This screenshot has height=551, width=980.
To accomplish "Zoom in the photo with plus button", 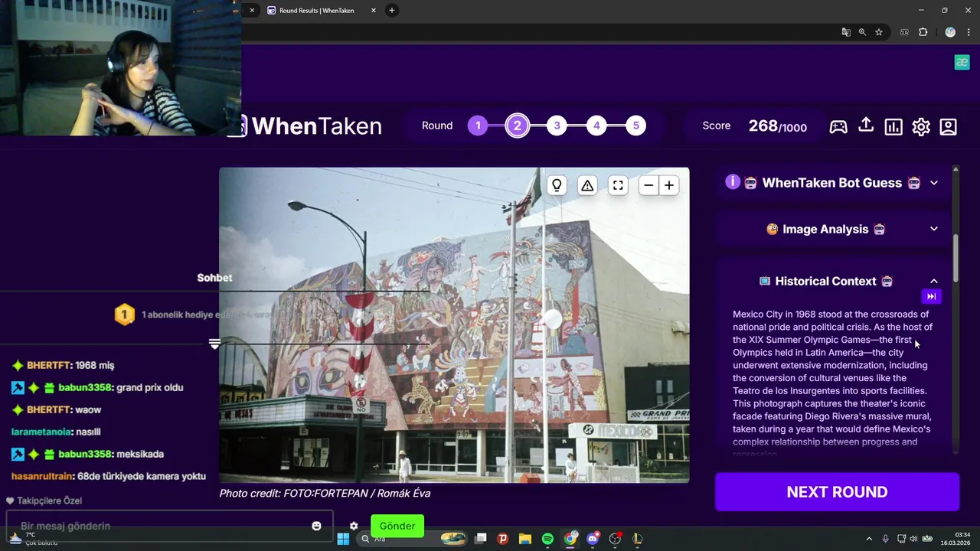I will [669, 185].
